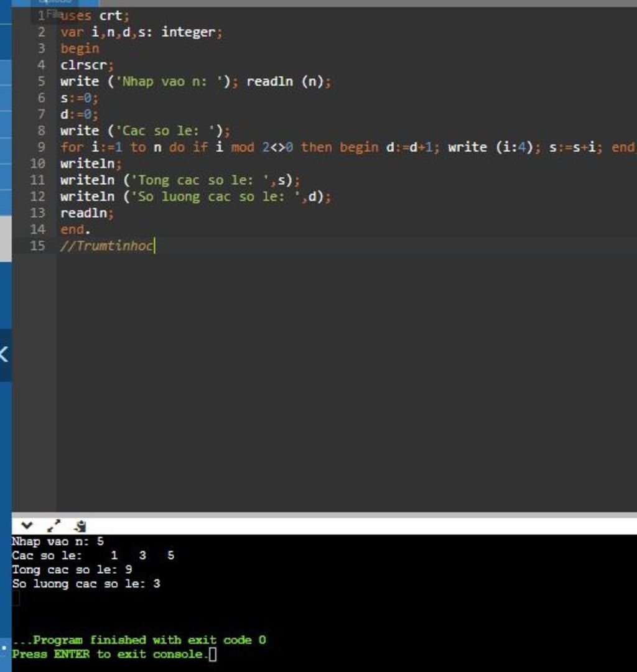Click "write ('Cac so le: ');" on line 8
The image size is (637, 672).
[146, 131]
